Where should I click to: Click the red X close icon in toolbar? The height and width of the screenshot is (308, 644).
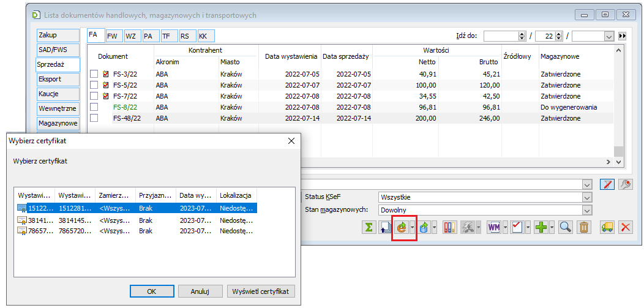[x=626, y=227]
